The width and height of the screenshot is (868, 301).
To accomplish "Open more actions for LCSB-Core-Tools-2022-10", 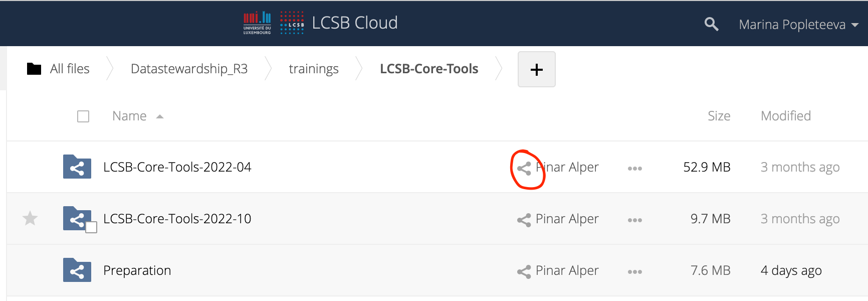I will click(634, 220).
